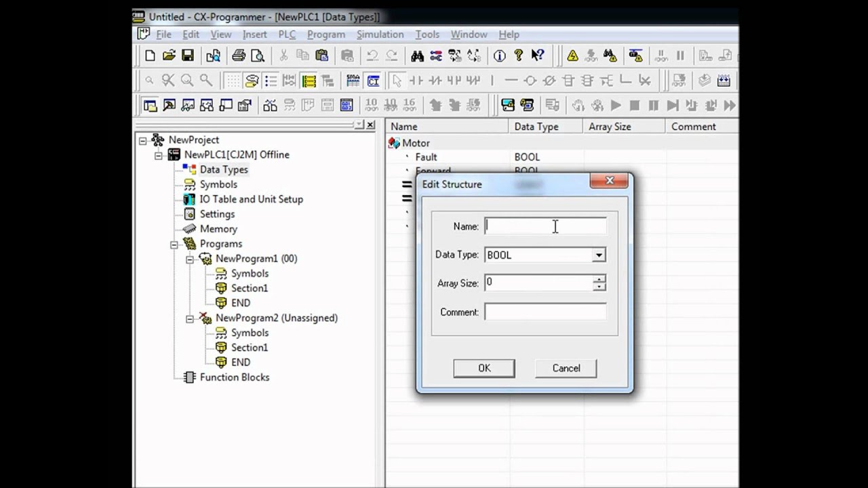Screen dimensions: 868x488
Task: Click the New file toolbar icon
Action: pos(150,56)
